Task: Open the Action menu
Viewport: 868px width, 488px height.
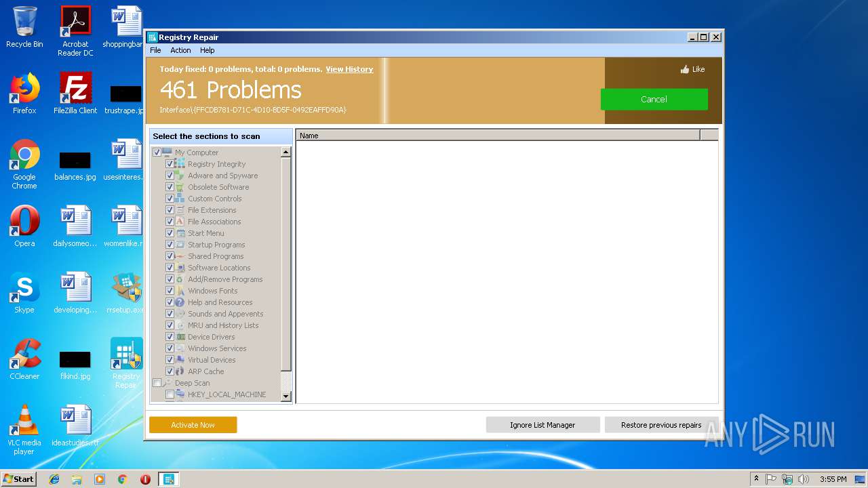Action: (180, 50)
